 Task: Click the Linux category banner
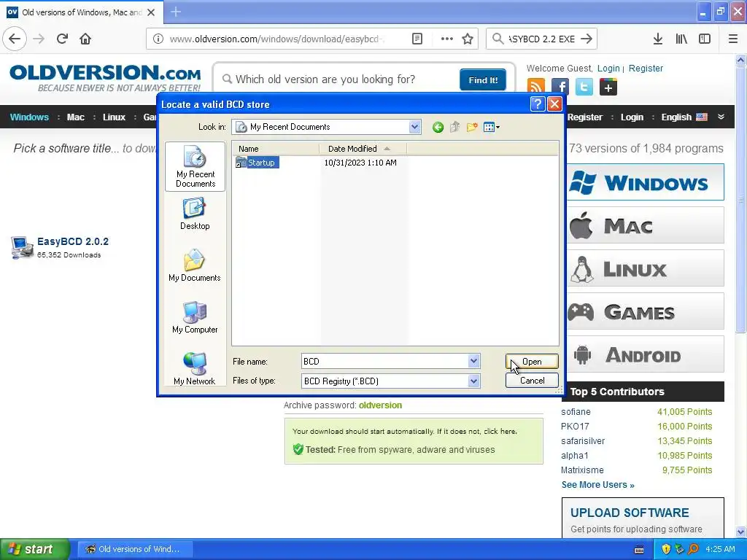(x=645, y=268)
